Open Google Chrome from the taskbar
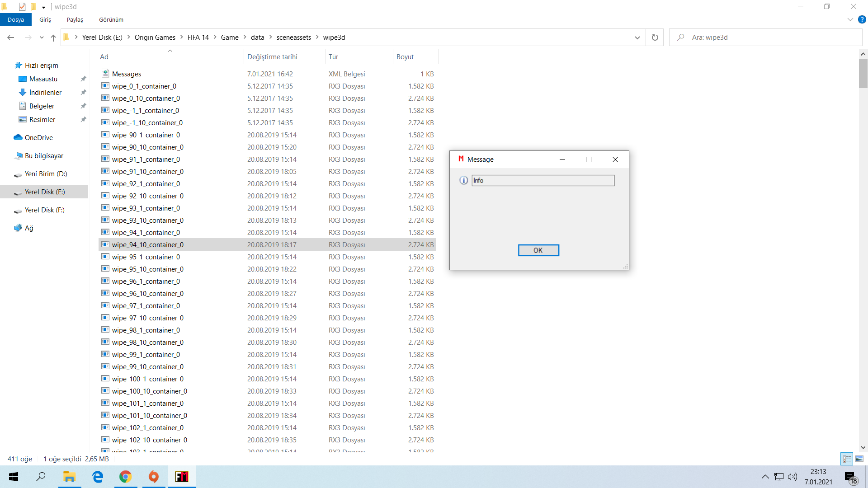The height and width of the screenshot is (488, 868). tap(126, 477)
